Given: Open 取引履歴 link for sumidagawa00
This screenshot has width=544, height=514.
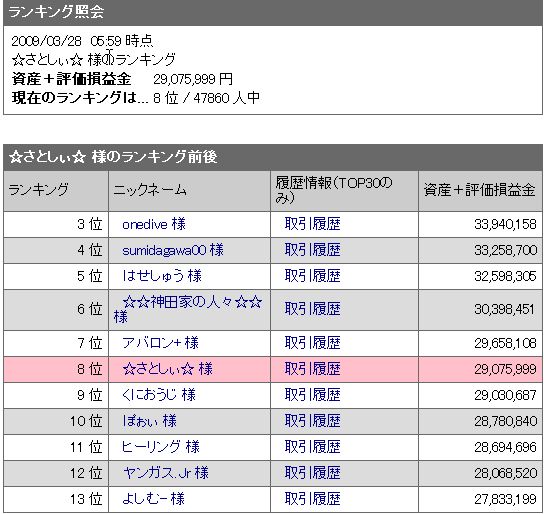Looking at the screenshot, I should tap(312, 250).
